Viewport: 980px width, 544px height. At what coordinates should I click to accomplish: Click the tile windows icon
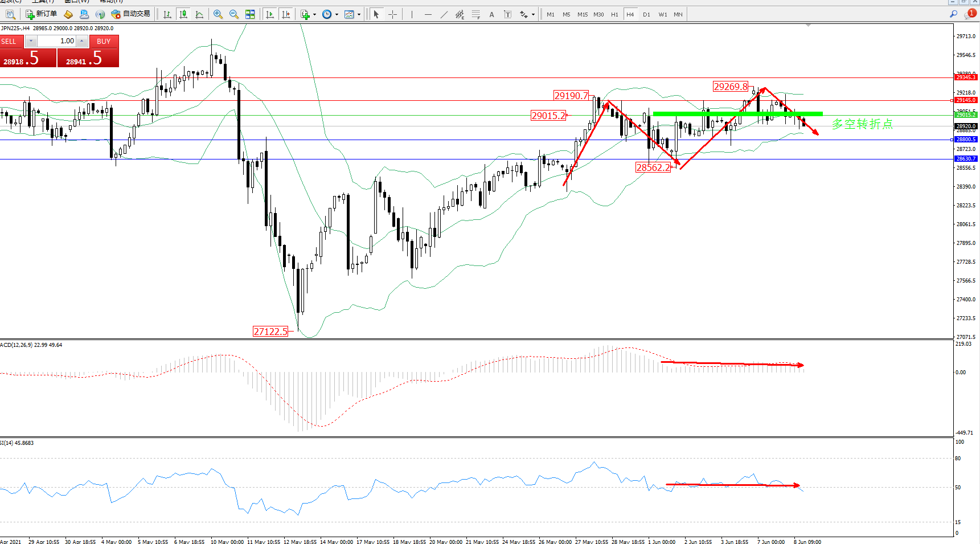[x=250, y=14]
